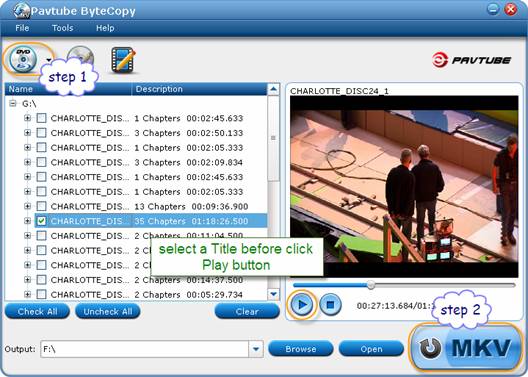Screen dimensions: 528x377
Task: Open the load-disc dropdown arrow
Action: [x=49, y=60]
